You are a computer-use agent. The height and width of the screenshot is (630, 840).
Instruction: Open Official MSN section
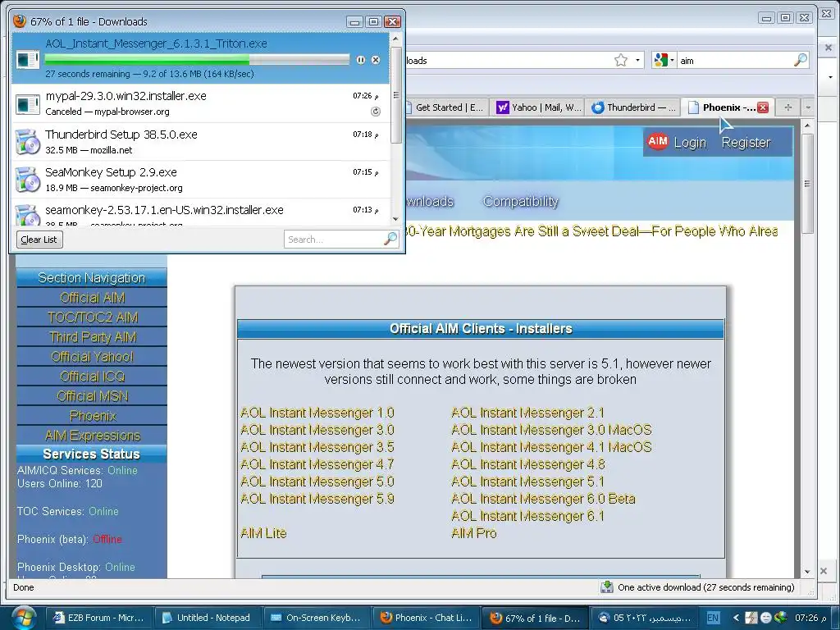coord(92,396)
